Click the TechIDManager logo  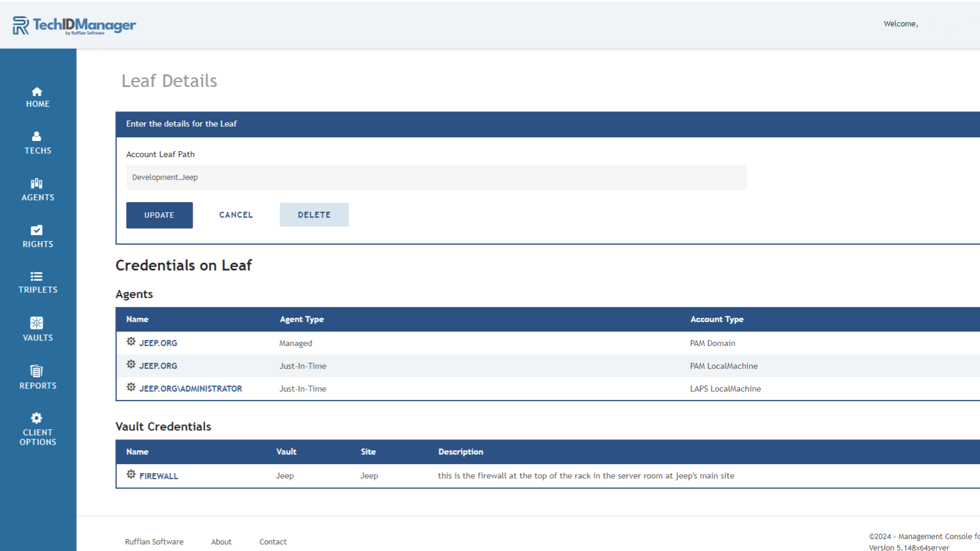point(74,25)
